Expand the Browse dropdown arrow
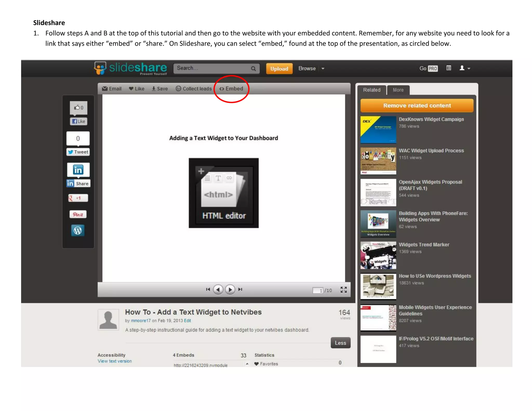Viewport: 532px width, 411px height. pyautogui.click(x=323, y=69)
